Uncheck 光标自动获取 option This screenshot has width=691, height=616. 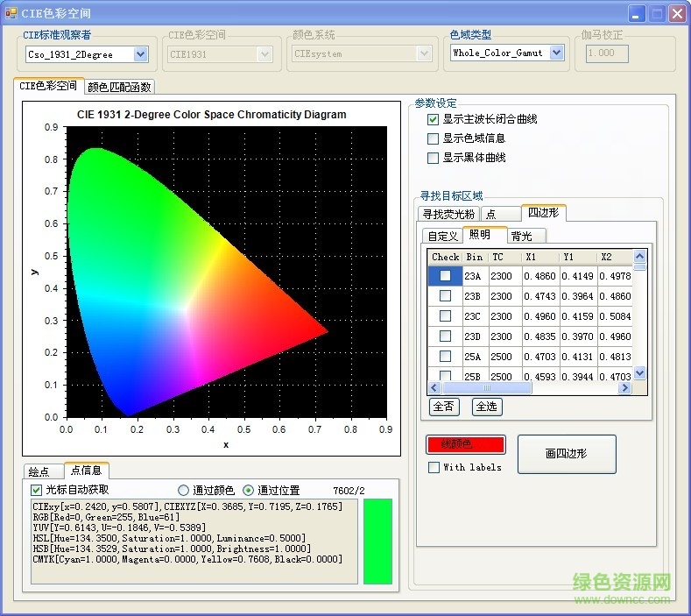tap(37, 490)
